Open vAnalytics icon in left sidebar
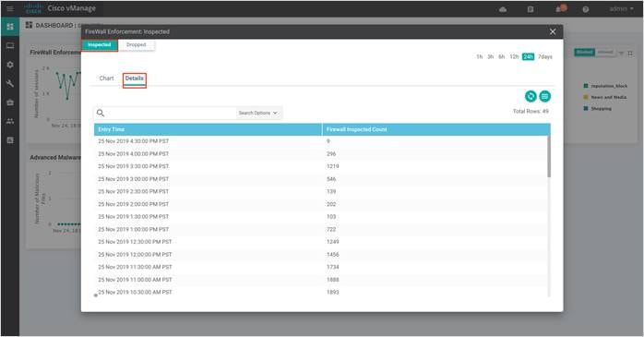Viewport: 644px width, 337px height. pyautogui.click(x=10, y=140)
